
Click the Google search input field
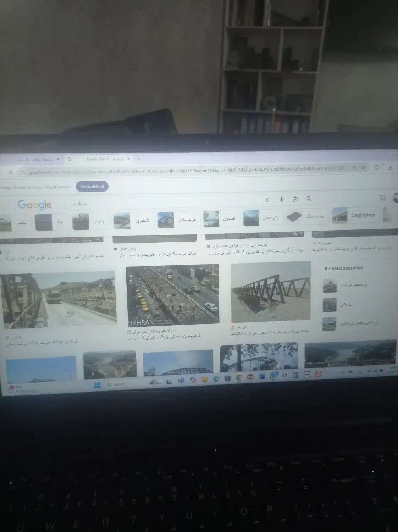pos(163,203)
